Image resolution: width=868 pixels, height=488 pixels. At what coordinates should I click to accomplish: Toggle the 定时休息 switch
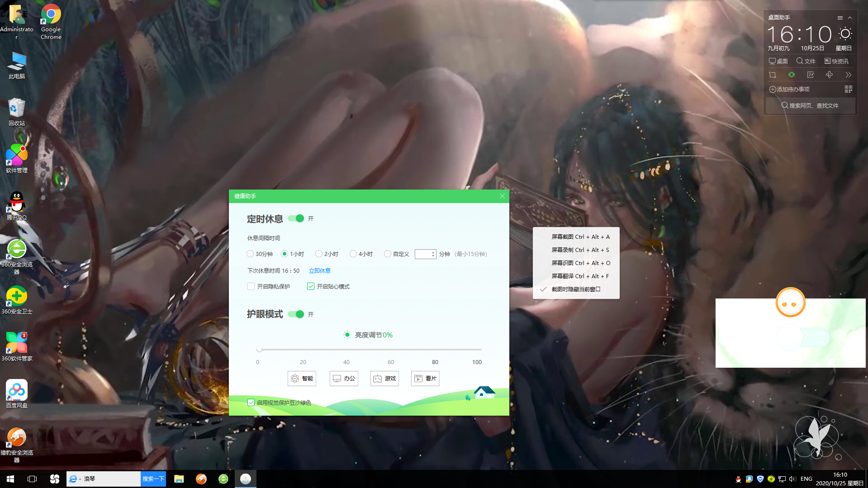pyautogui.click(x=296, y=218)
